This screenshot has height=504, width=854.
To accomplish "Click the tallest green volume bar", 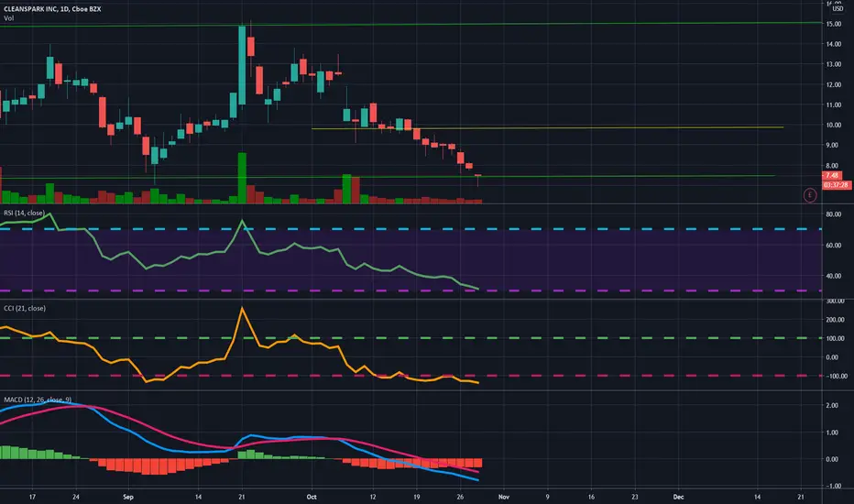I will [242, 178].
